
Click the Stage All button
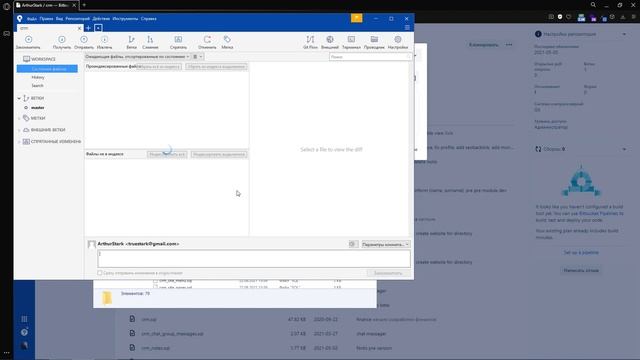click(x=167, y=154)
